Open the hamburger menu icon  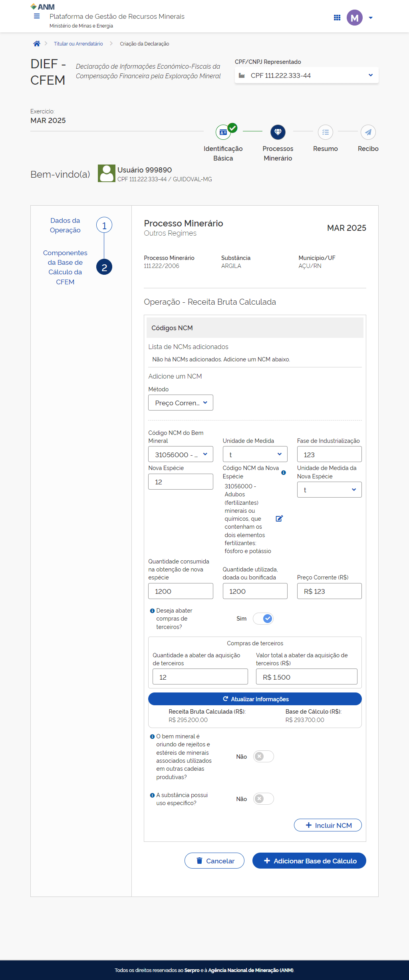[x=37, y=16]
